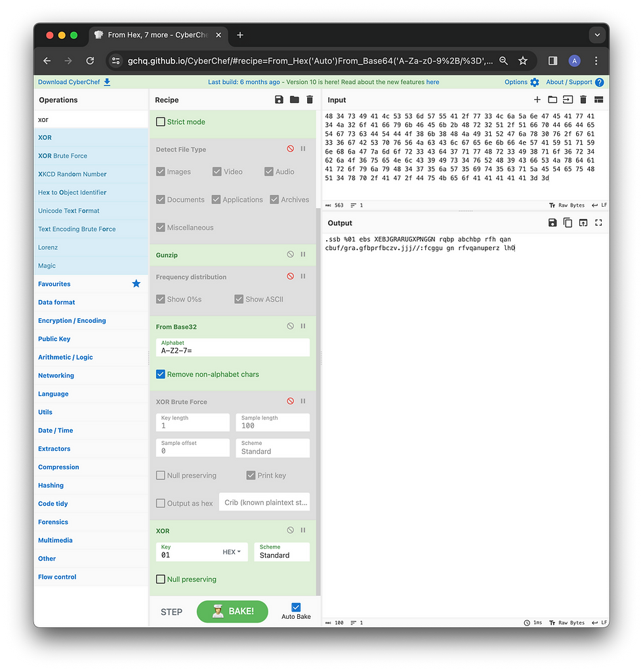Disable the Gunzip operation
The height and width of the screenshot is (672, 643).
[291, 254]
